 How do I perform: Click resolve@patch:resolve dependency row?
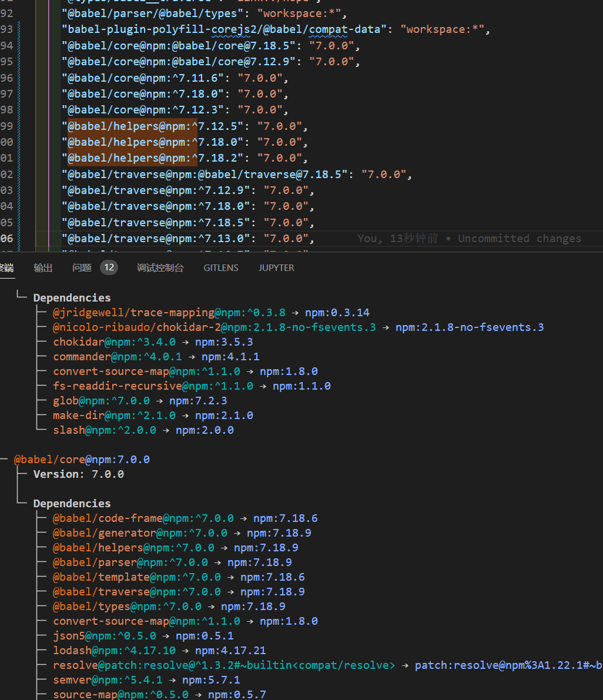tap(327, 666)
